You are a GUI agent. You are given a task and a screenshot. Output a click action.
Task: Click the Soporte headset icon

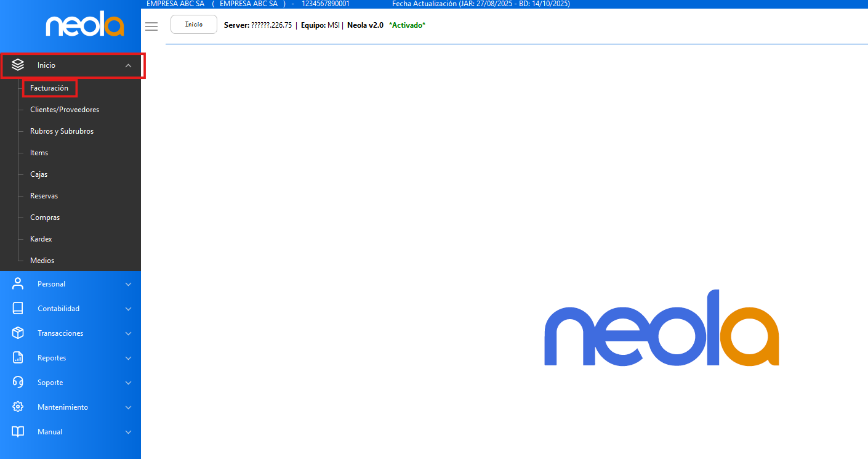(x=18, y=383)
